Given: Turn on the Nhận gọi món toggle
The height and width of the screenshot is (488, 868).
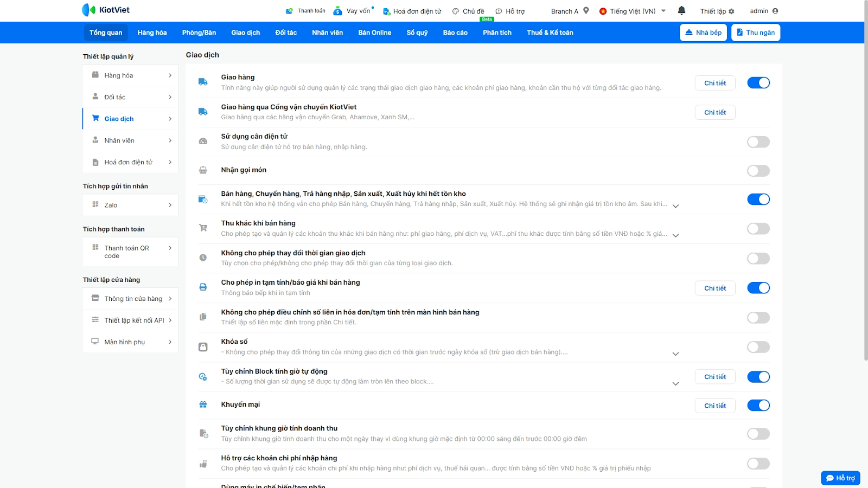Looking at the screenshot, I should [x=758, y=171].
